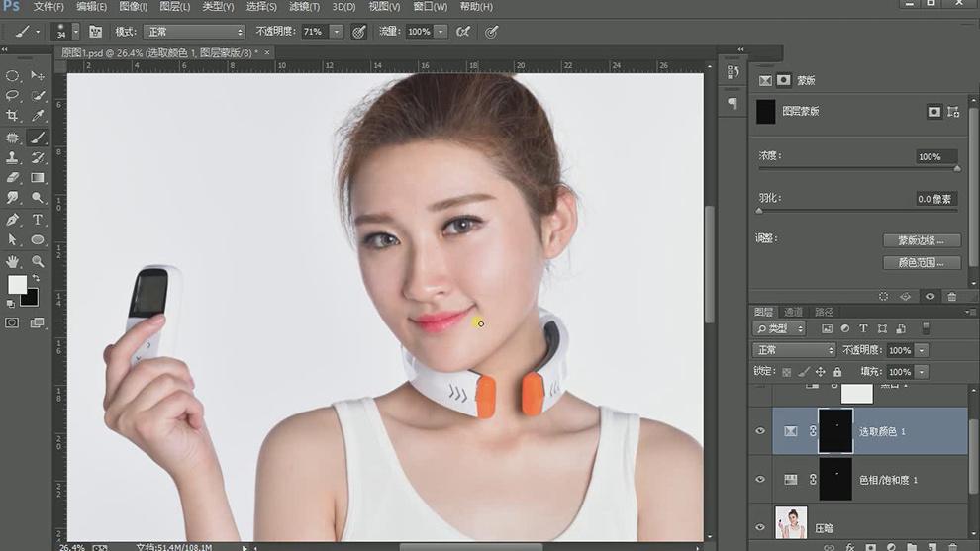The width and height of the screenshot is (980, 551).
Task: Choose the Eraser tool
Action: click(x=13, y=178)
